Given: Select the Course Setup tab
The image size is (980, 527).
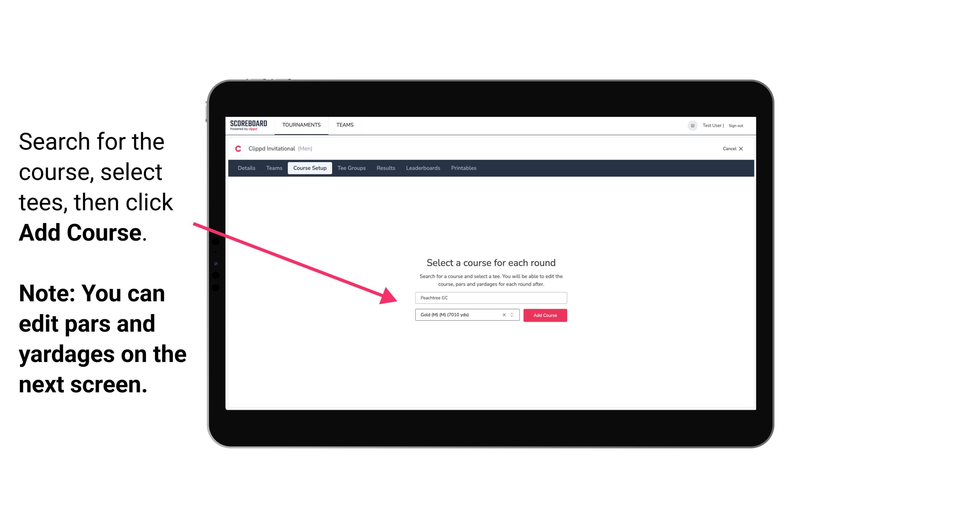Looking at the screenshot, I should [x=310, y=168].
